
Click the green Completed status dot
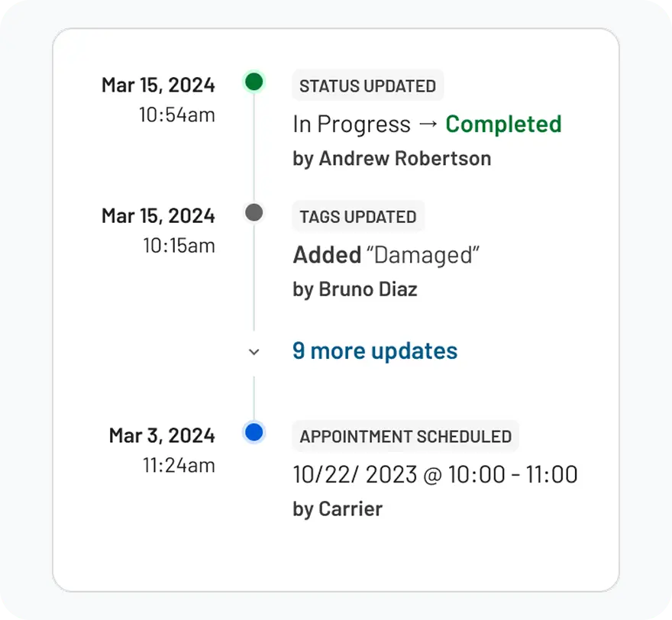pyautogui.click(x=254, y=82)
